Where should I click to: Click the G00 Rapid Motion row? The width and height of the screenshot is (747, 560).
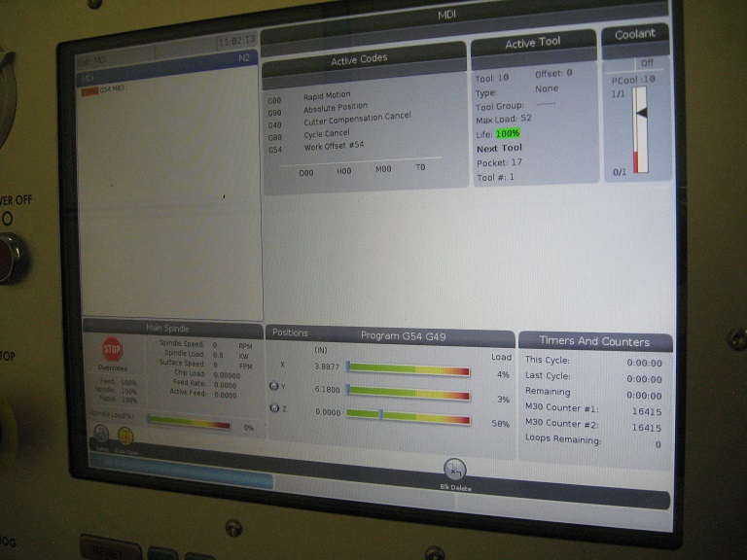click(309, 97)
